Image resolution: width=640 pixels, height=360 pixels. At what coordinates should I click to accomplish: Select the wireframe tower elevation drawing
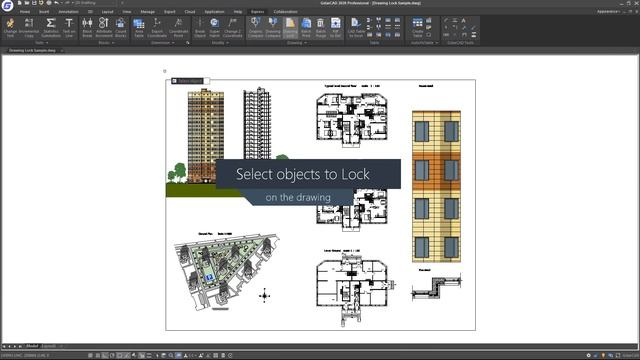(257, 123)
